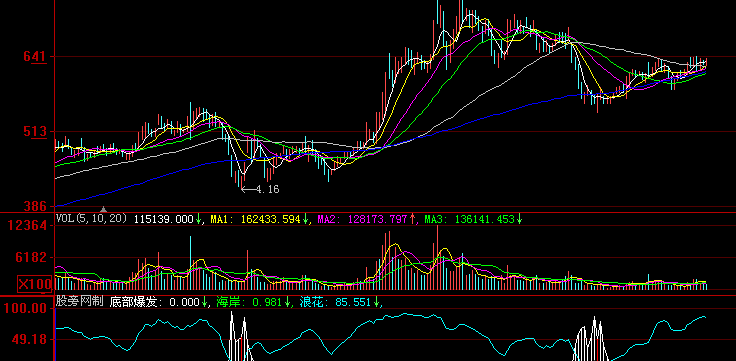736x361 pixels.
Task: Click the green down arrow after 115139.000
Action: click(x=199, y=219)
